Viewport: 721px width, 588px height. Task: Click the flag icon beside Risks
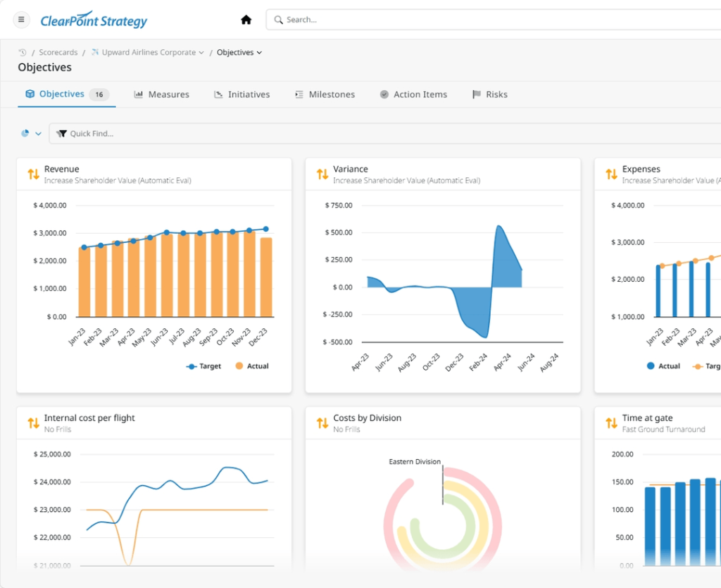tap(477, 94)
